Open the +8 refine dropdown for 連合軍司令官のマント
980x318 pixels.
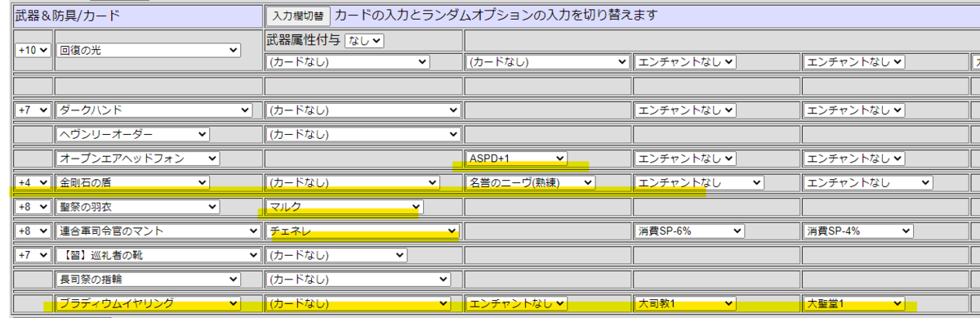click(33, 231)
